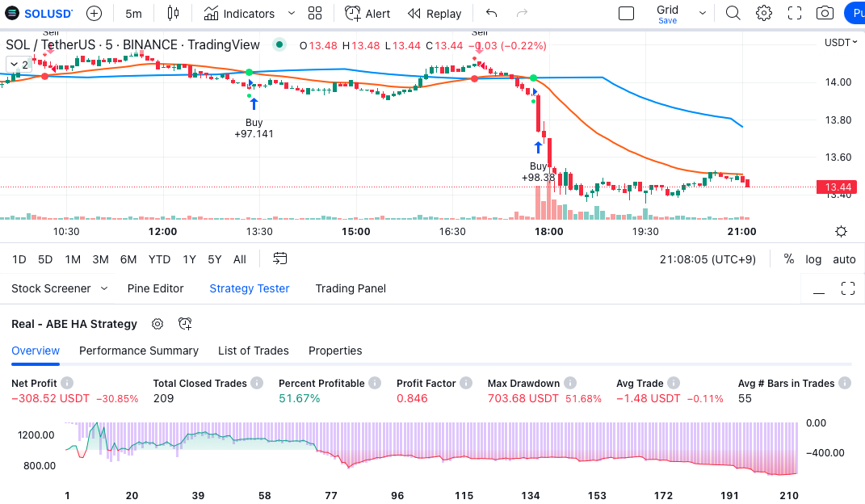Open the Pine Editor tab
The image size is (865, 504).
point(155,288)
